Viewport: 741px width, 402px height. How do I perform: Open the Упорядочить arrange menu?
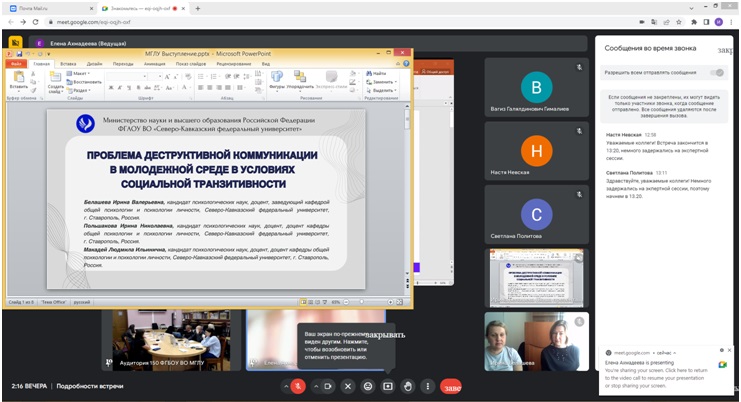pos(300,80)
